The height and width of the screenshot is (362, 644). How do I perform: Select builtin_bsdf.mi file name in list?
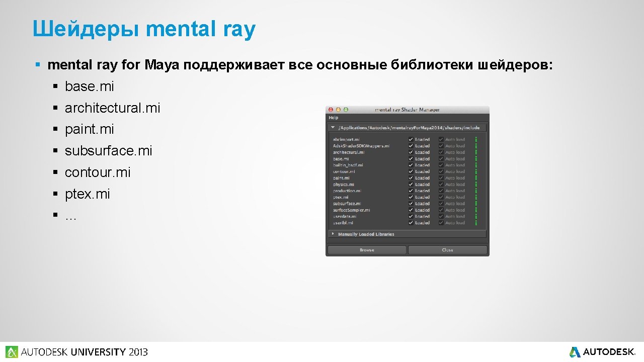(x=348, y=165)
